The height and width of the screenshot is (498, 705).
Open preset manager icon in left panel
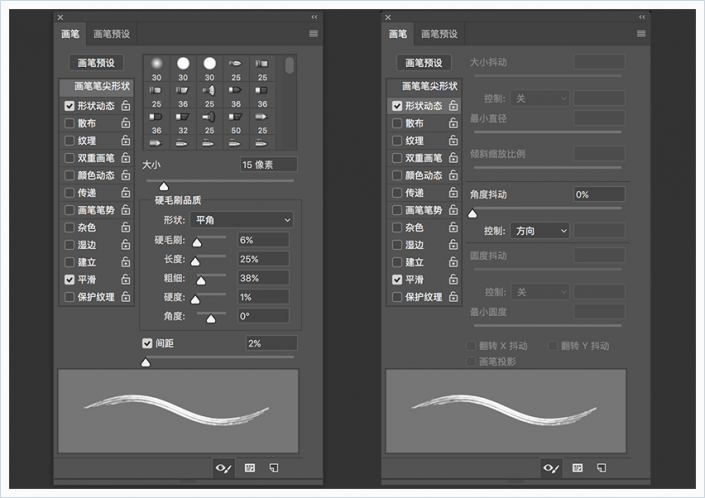(x=250, y=468)
